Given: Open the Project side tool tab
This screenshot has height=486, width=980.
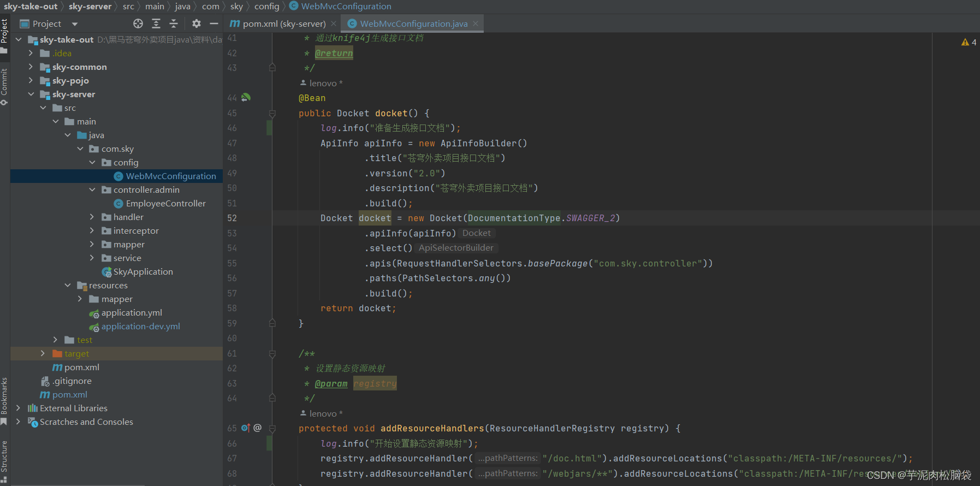Looking at the screenshot, I should click(x=4, y=36).
